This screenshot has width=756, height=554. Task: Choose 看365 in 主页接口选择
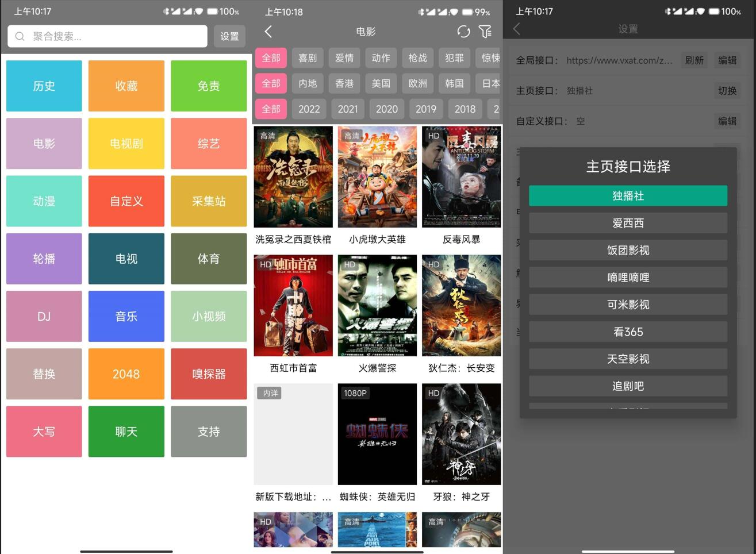click(x=628, y=332)
